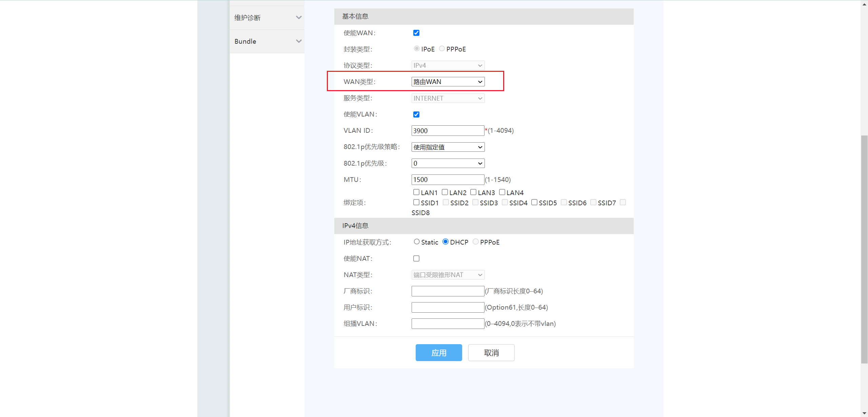Open the WAN类型 dropdown
The height and width of the screenshot is (417, 868).
click(448, 82)
